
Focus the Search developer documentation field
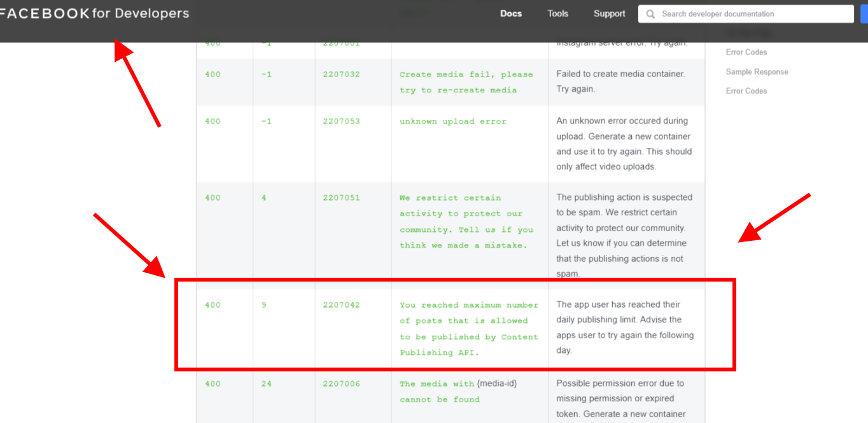coord(746,14)
